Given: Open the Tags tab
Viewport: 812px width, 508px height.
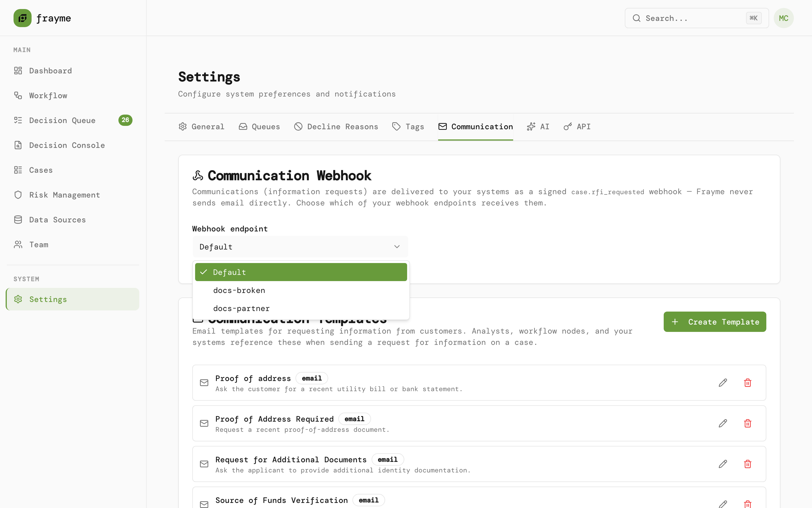Looking at the screenshot, I should coord(408,127).
